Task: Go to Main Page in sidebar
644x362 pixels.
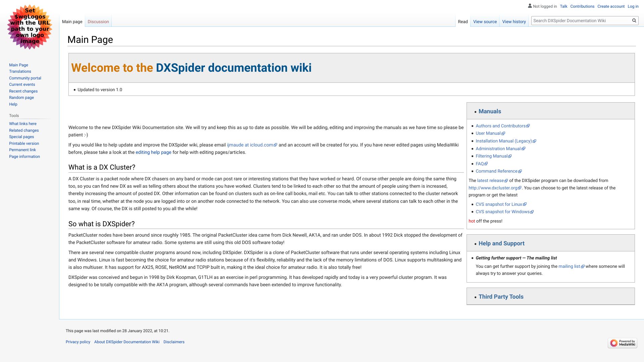Action: click(x=18, y=65)
